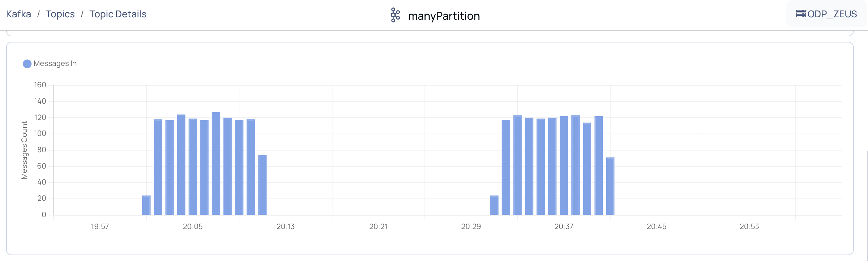Click the 20:53 time axis label
Image resolution: width=868 pixels, height=261 pixels.
(x=749, y=227)
